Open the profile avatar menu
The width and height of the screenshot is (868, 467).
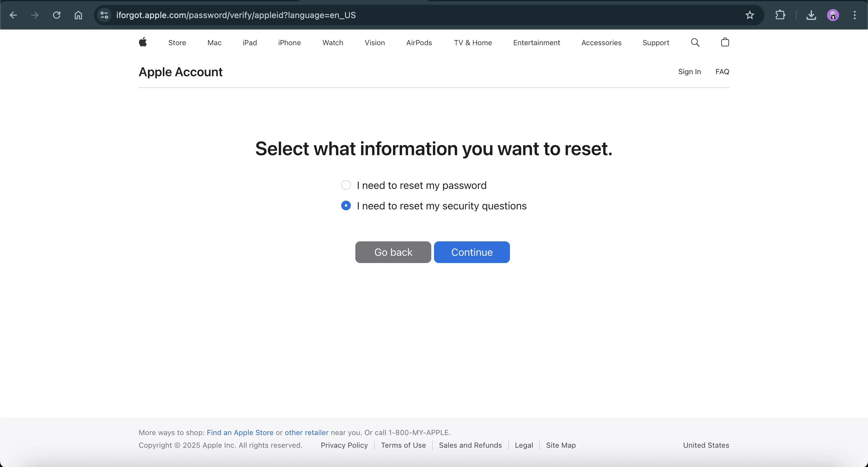833,15
